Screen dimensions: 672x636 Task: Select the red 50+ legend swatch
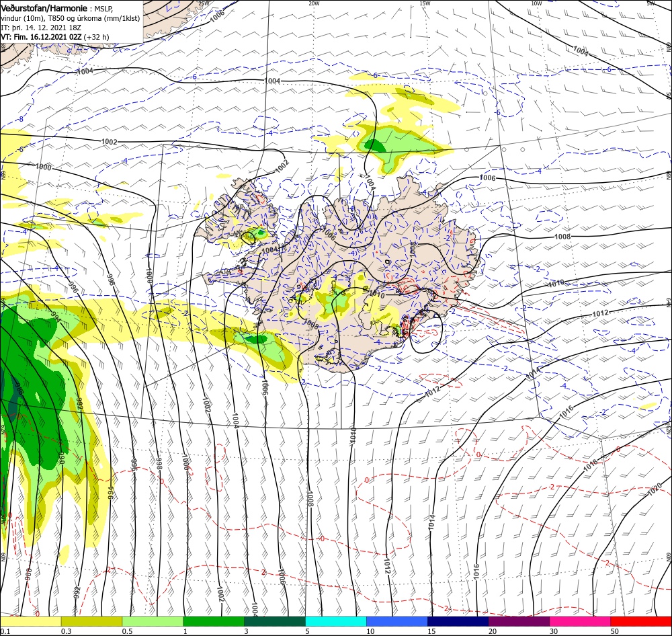[641, 621]
